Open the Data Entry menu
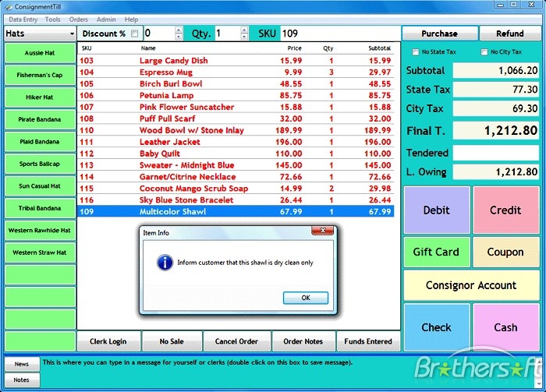This screenshot has height=392, width=546. pos(23,19)
